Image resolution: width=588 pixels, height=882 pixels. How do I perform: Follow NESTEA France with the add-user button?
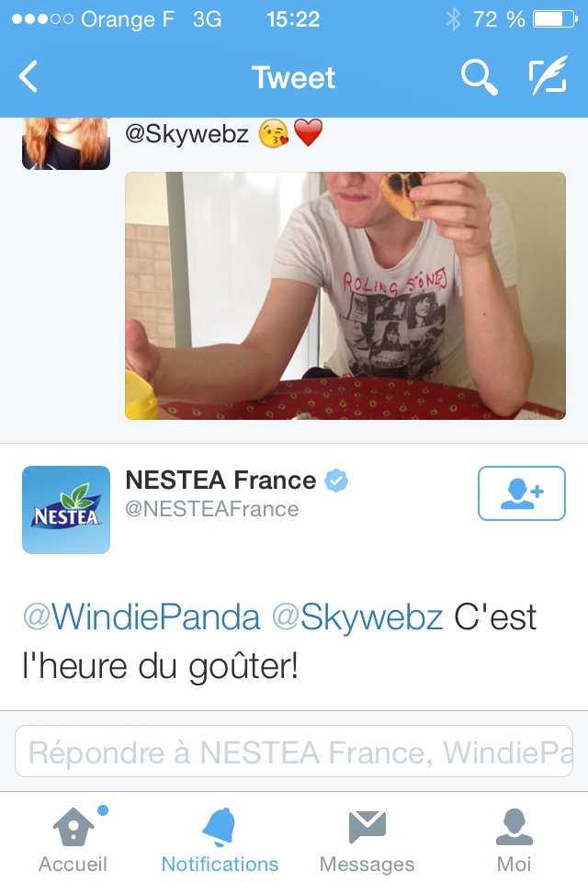pyautogui.click(x=522, y=493)
